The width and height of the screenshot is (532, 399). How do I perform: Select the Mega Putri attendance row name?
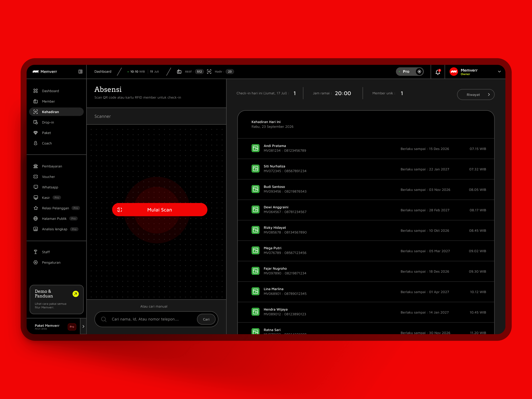tap(272, 248)
